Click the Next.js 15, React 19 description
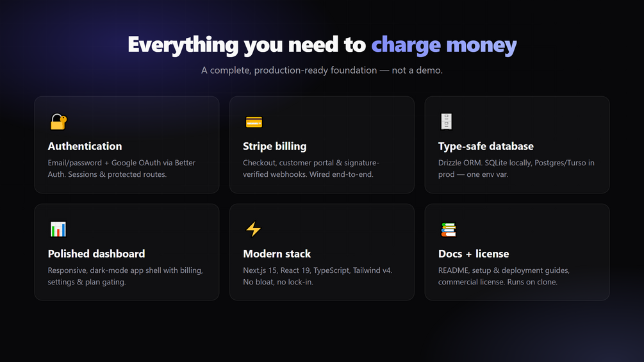Screen dimensions: 644x362 pos(317,276)
